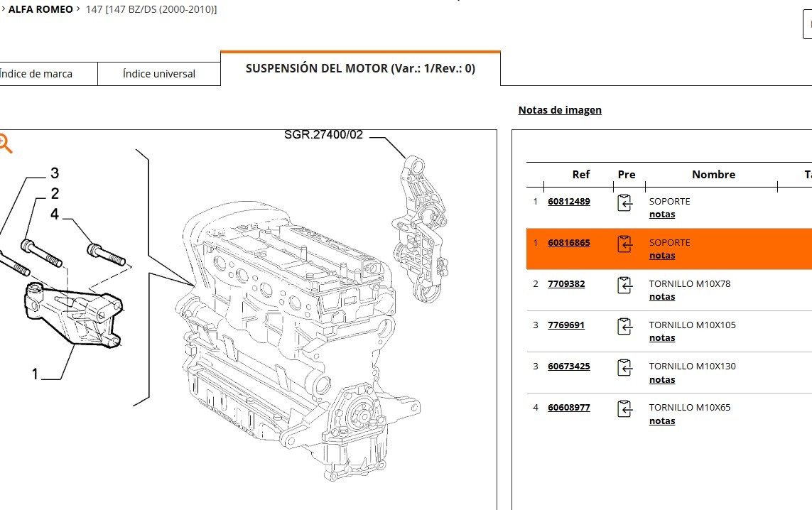Open part reference 60812489
This screenshot has width=812, height=510.
click(568, 202)
